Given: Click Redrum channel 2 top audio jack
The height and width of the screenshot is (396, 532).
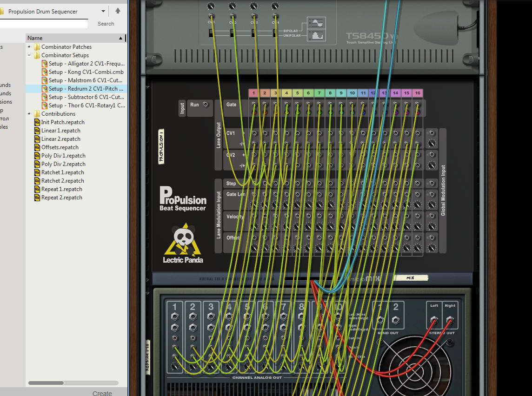Looking at the screenshot, I should [x=193, y=317].
